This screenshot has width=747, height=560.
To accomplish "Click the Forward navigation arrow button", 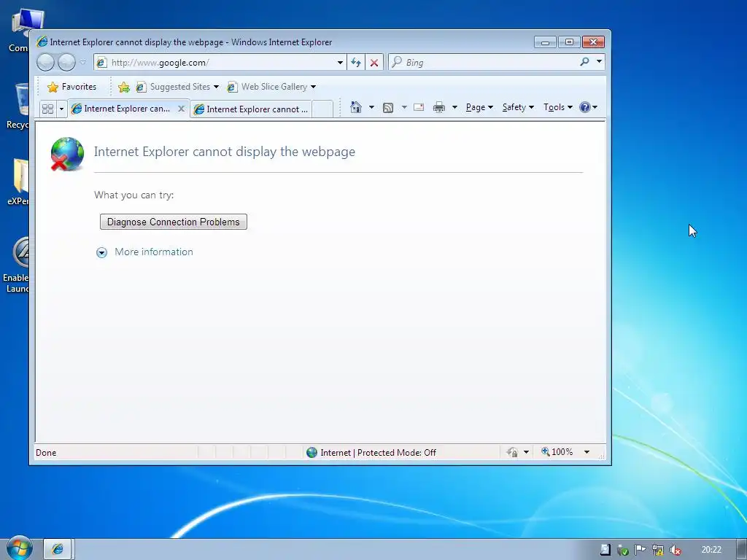I will tap(66, 62).
